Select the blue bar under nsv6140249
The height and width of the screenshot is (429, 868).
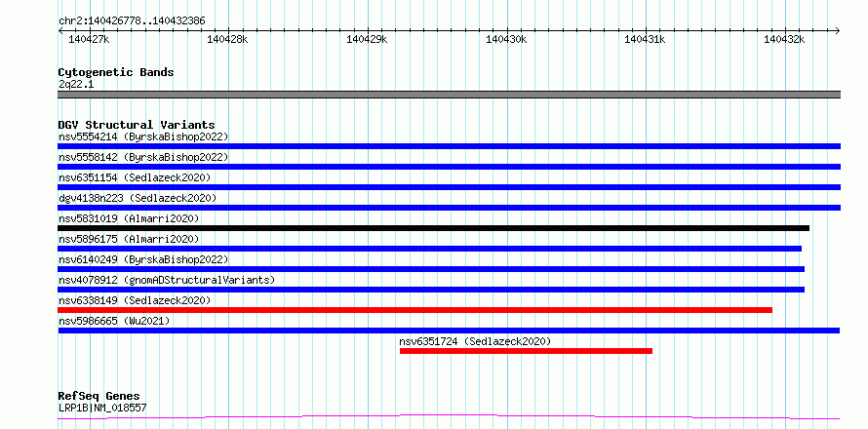tap(431, 269)
